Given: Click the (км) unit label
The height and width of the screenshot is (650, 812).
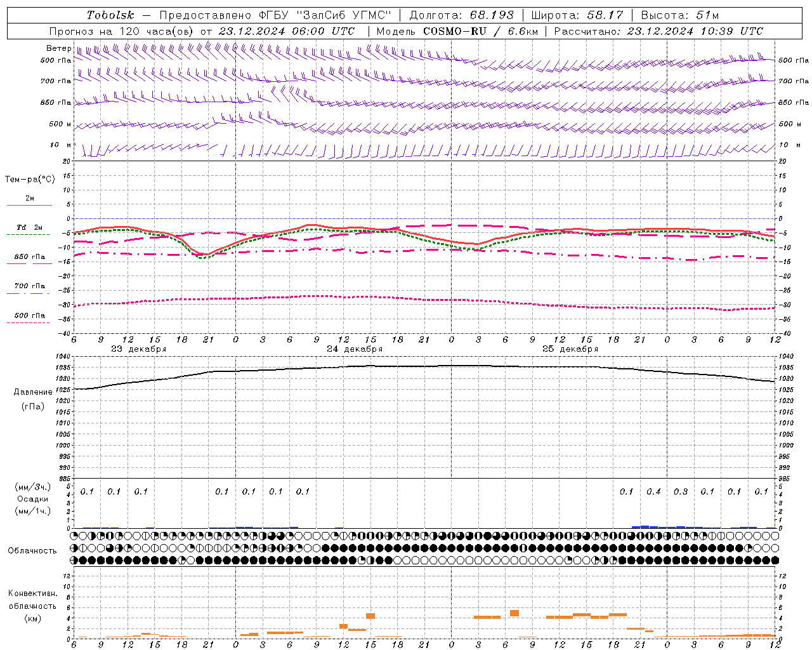Looking at the screenshot, I should pyautogui.click(x=33, y=618).
